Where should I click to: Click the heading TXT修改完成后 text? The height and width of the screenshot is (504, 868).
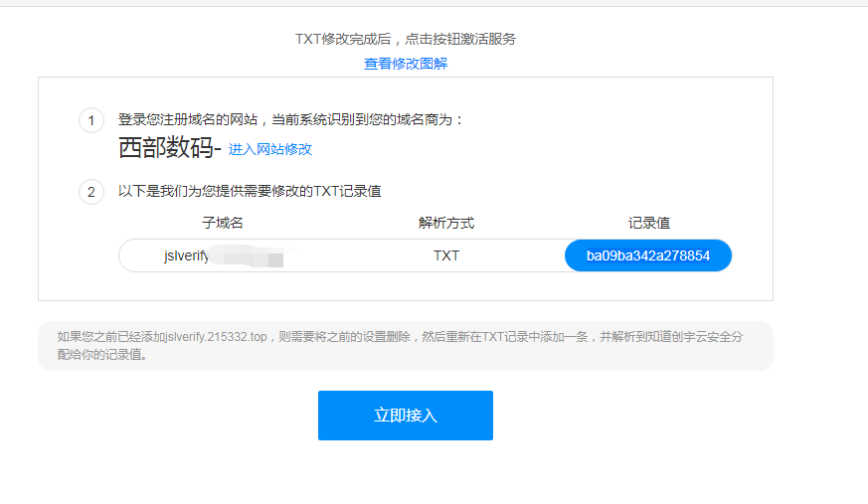(x=405, y=39)
